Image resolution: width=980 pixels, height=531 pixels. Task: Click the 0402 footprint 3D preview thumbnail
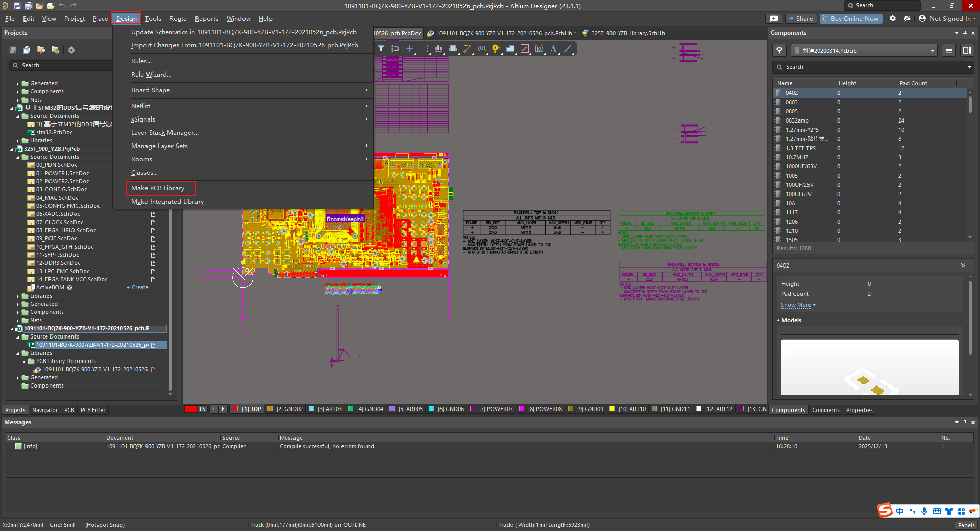coord(869,367)
